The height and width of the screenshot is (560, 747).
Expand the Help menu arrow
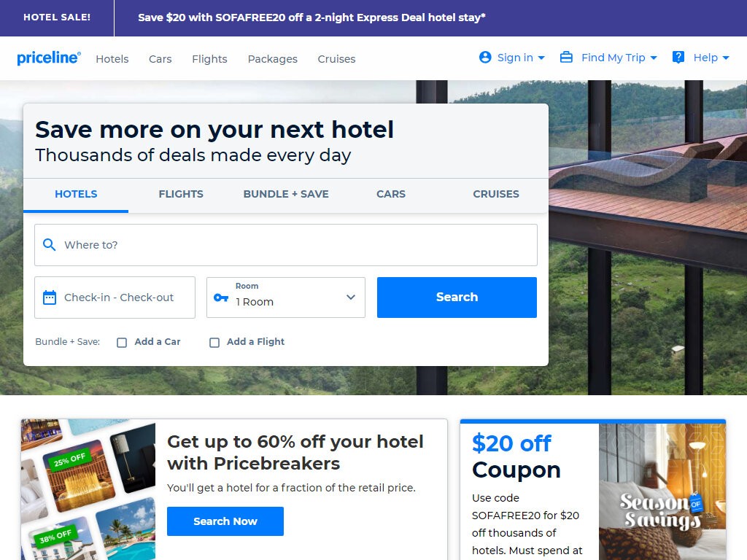pyautogui.click(x=726, y=58)
